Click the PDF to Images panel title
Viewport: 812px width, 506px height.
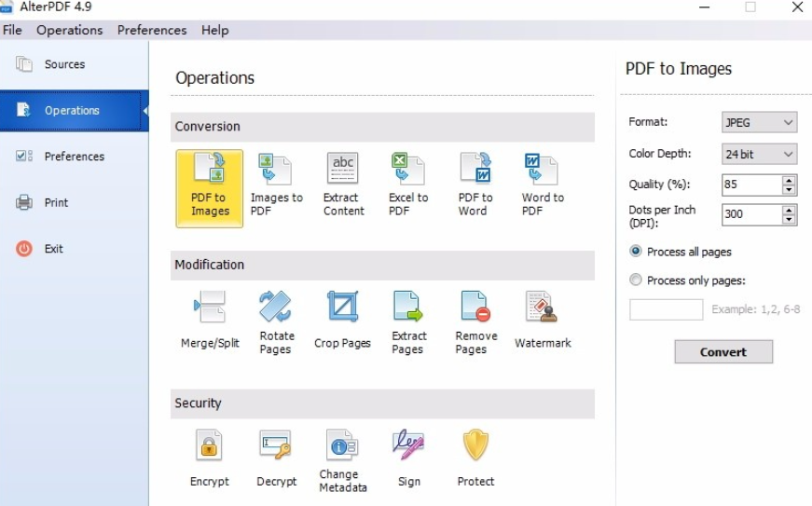pos(679,68)
